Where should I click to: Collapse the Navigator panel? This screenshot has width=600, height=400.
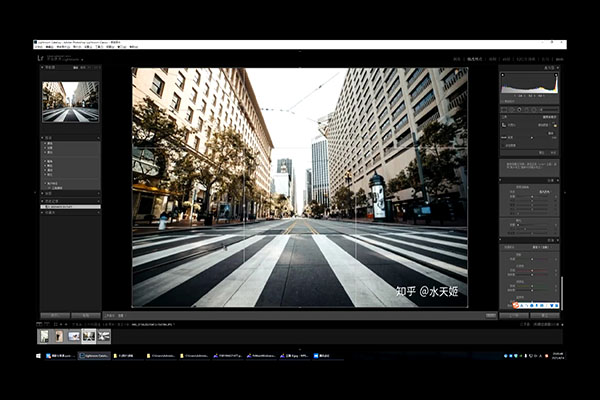point(42,67)
